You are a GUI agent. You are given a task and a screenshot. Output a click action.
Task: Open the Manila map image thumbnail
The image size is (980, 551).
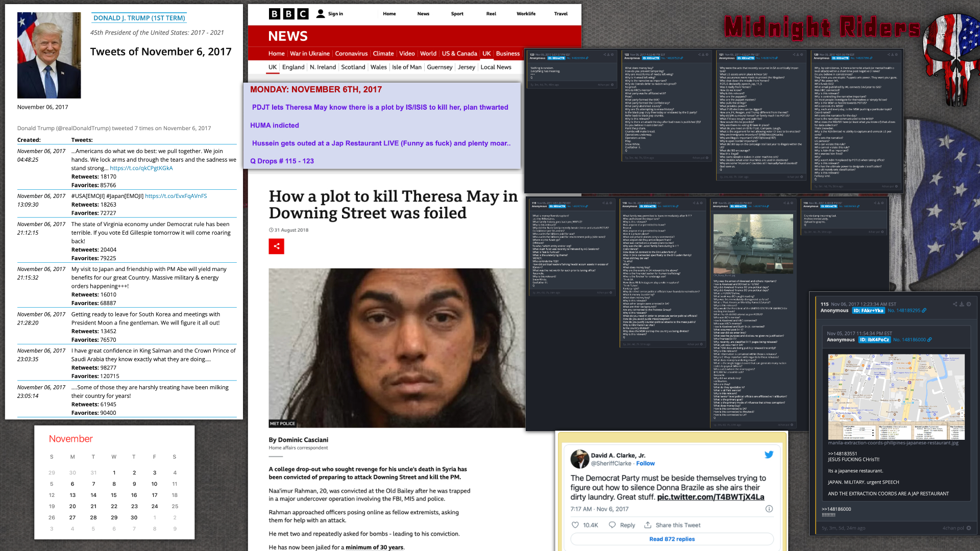(x=896, y=397)
